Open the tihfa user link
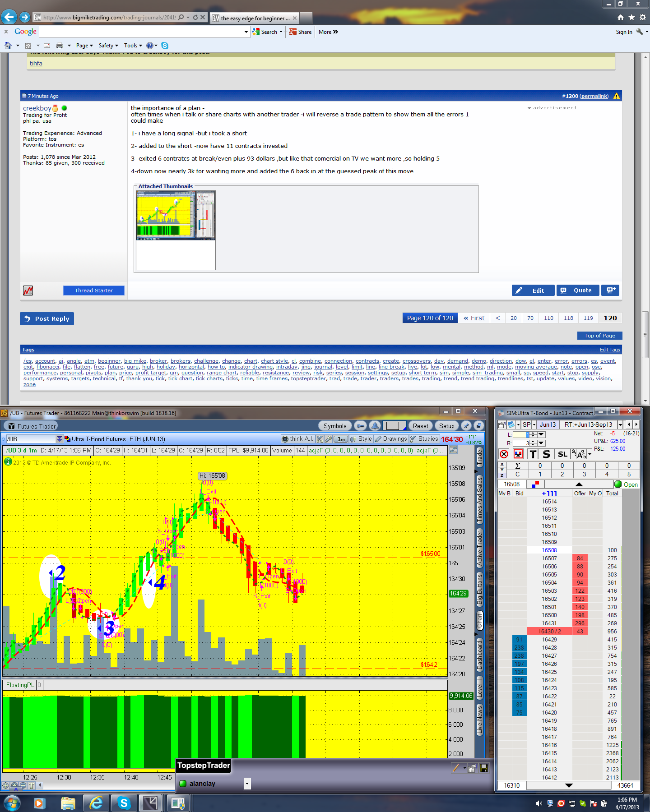 (36, 64)
